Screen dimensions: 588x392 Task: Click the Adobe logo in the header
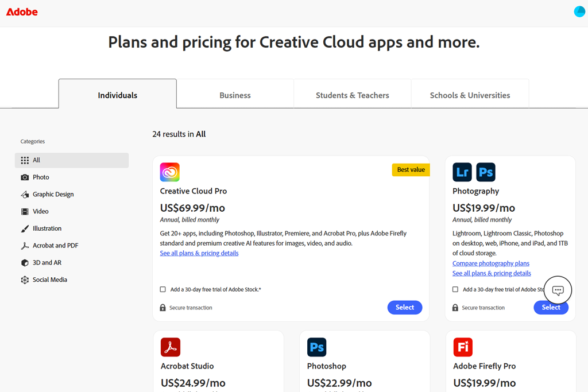click(22, 12)
